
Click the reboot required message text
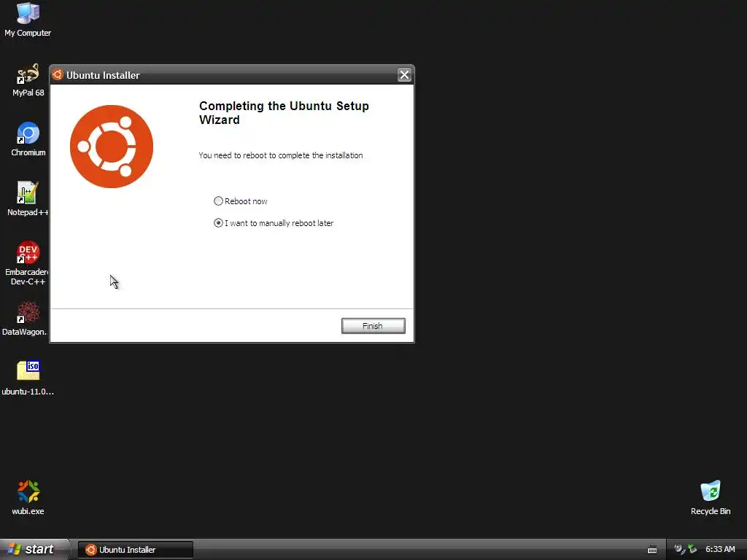pyautogui.click(x=281, y=155)
